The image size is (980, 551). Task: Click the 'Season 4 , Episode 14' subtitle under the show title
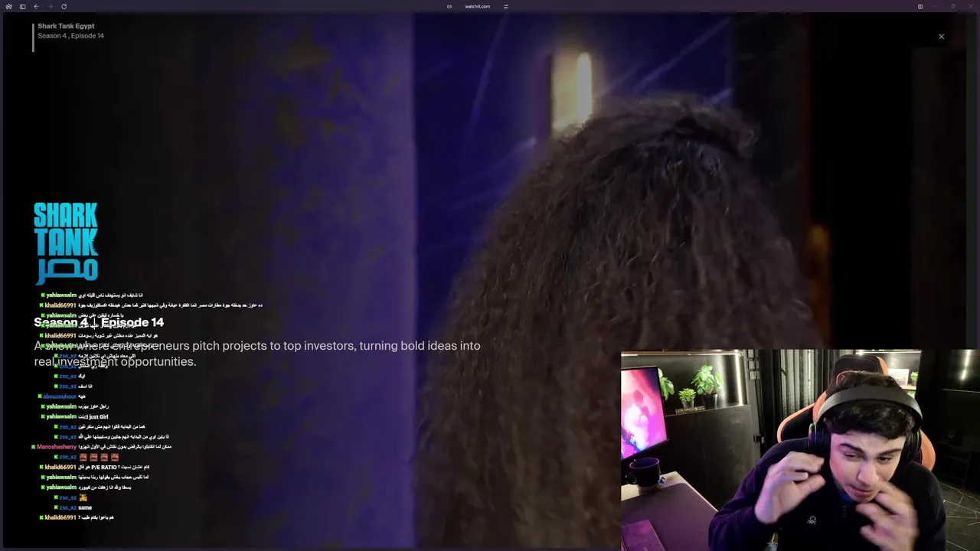tap(70, 36)
